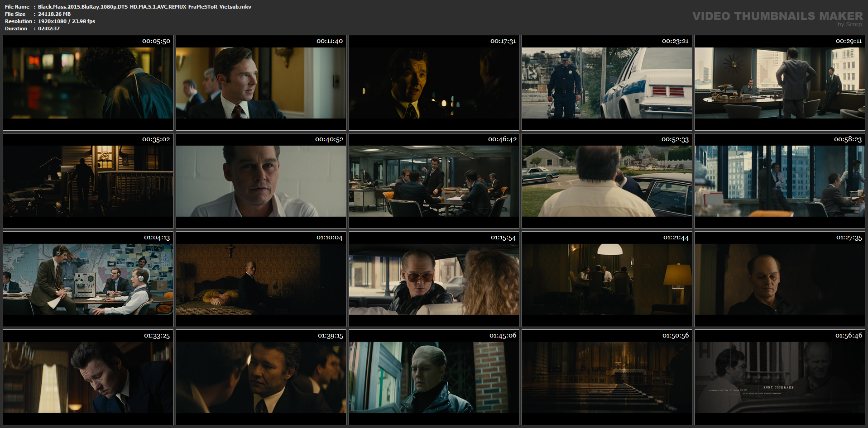Click the dark porch frame at 00:35:02
Screen dimensions: 868x428
[88, 181]
